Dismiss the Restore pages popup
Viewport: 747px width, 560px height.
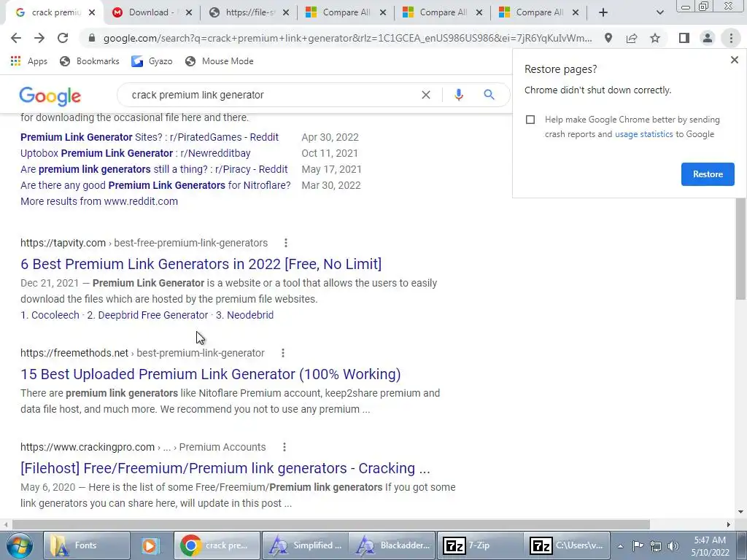(734, 60)
